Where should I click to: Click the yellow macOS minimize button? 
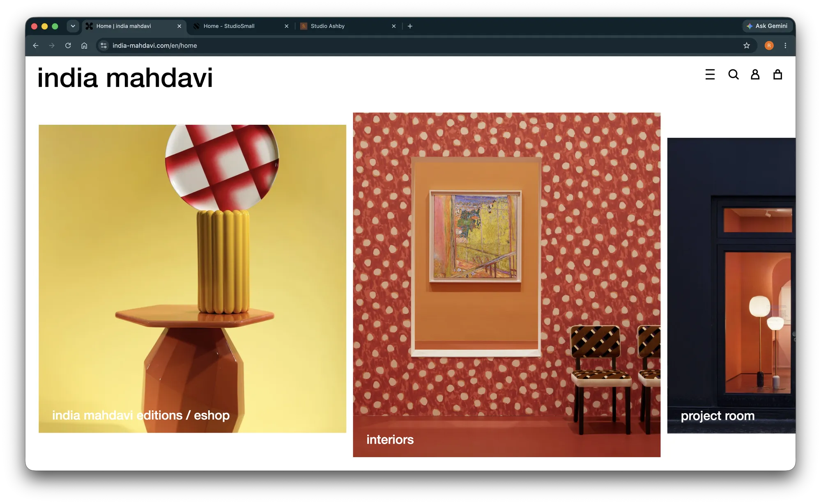pyautogui.click(x=45, y=26)
